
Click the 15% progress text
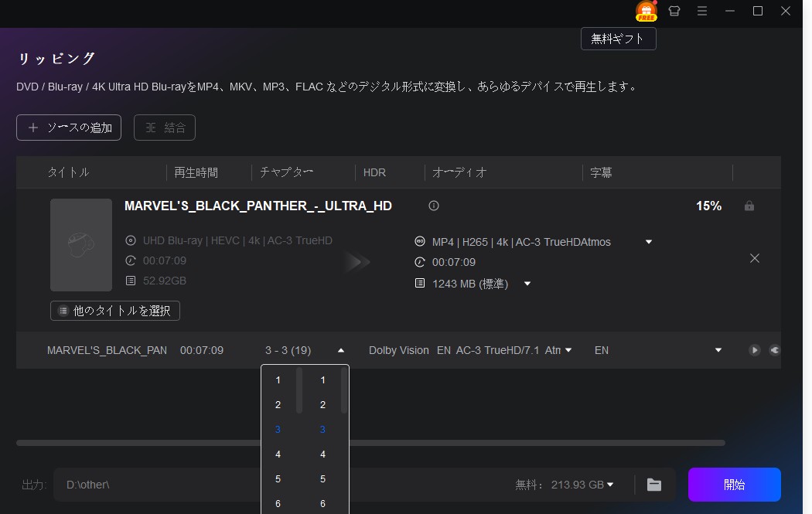(x=708, y=206)
